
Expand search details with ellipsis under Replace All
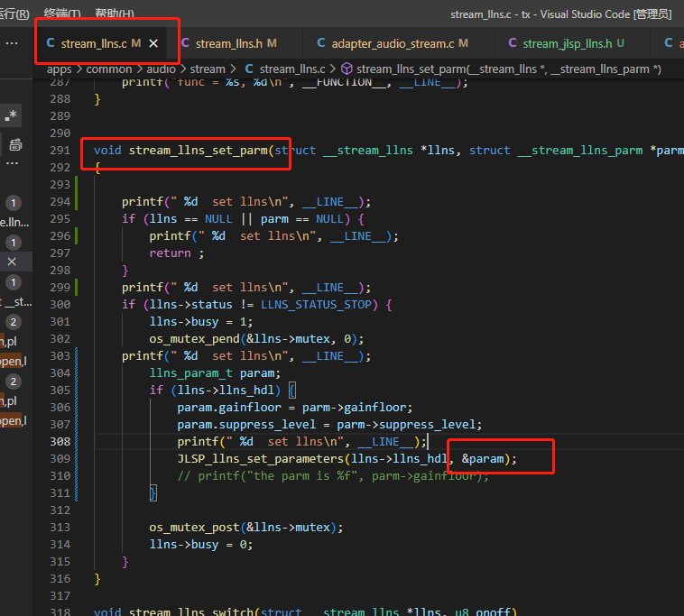13,164
